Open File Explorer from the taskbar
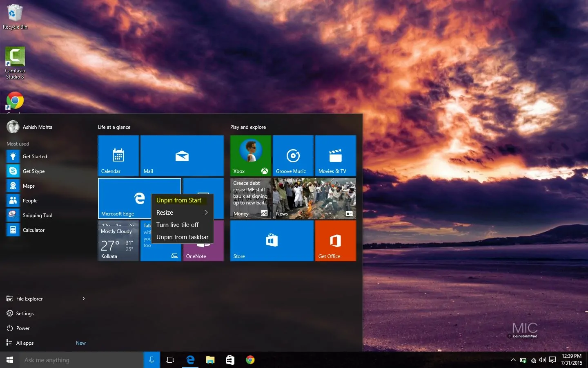The height and width of the screenshot is (368, 588). [x=210, y=360]
